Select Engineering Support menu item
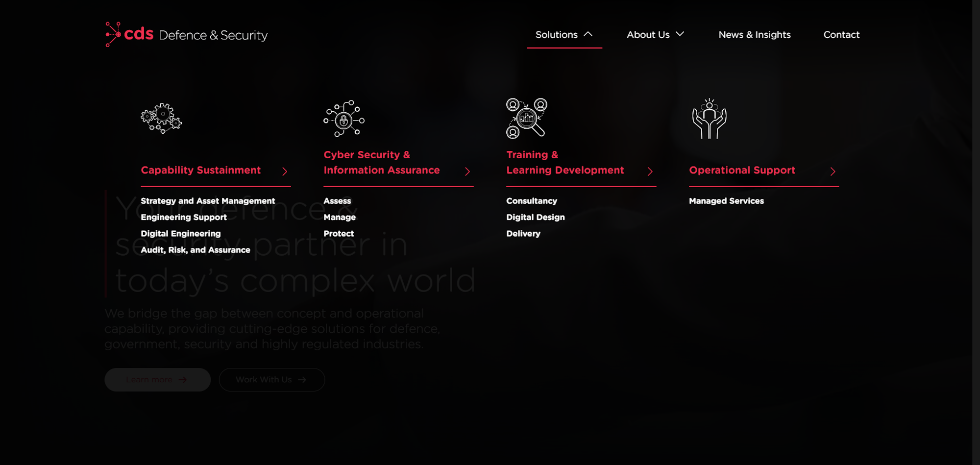 click(x=184, y=217)
